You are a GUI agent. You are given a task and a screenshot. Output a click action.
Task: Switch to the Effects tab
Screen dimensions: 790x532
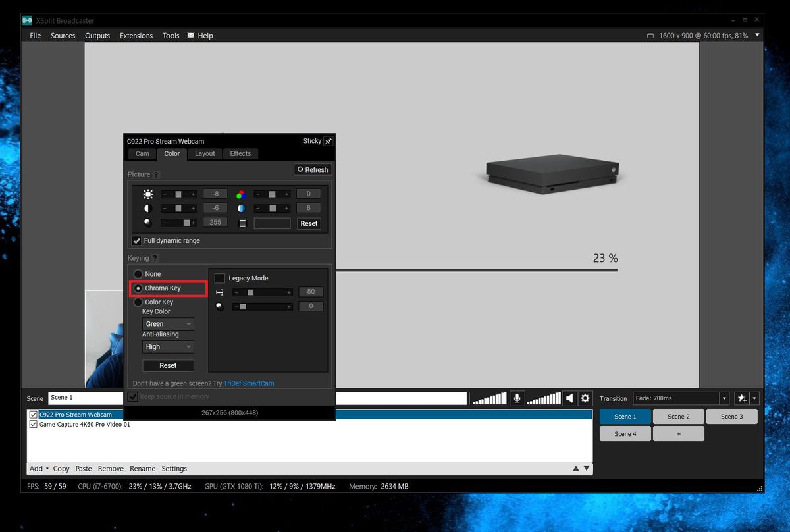pyautogui.click(x=240, y=153)
